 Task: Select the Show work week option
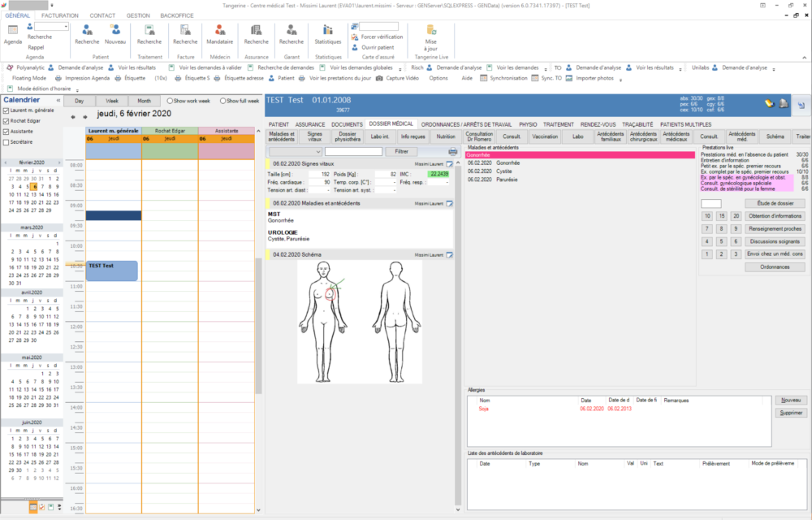click(x=170, y=101)
